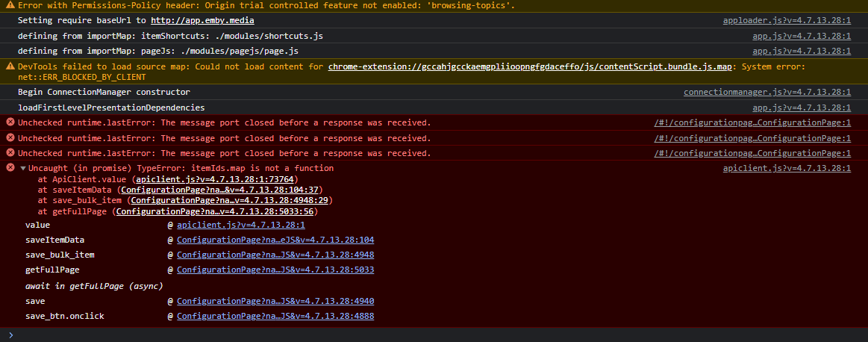Open app.js link for loadFirstLevelPresentationDependencies

tap(802, 108)
